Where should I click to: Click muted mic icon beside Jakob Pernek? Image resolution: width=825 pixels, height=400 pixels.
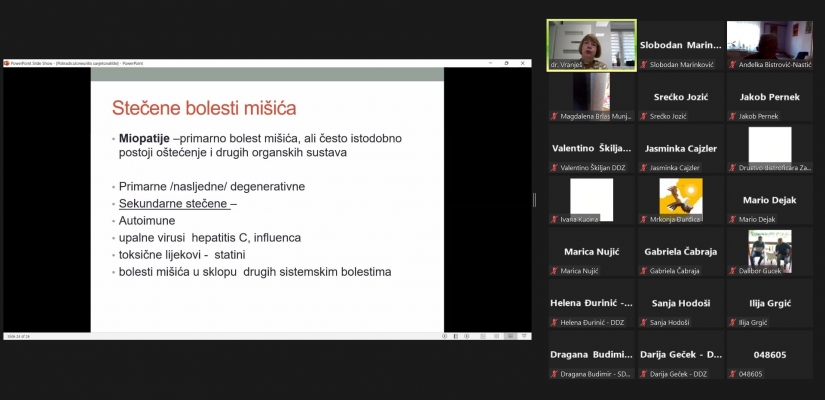tap(732, 116)
